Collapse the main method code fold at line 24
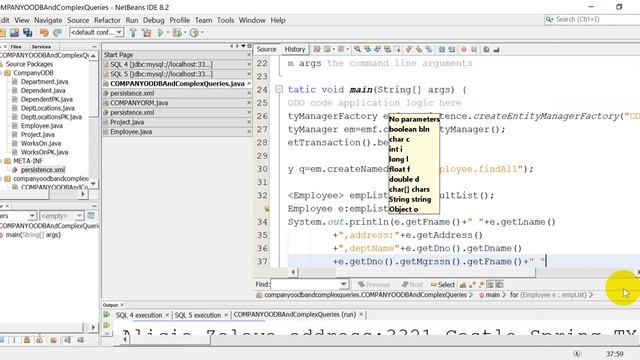This screenshot has width=640, height=360. 279,89
